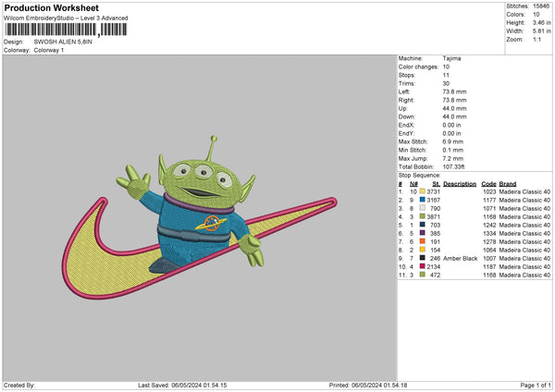
Task: Click the 'Right:' measurement label
Action: click(x=406, y=100)
